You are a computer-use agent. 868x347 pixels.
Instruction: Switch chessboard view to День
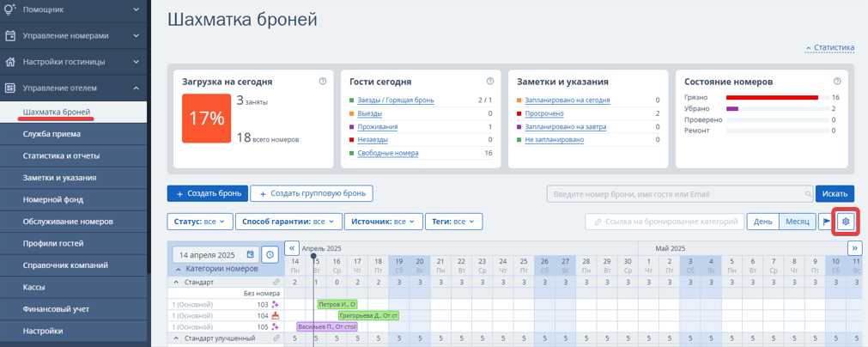tap(762, 222)
